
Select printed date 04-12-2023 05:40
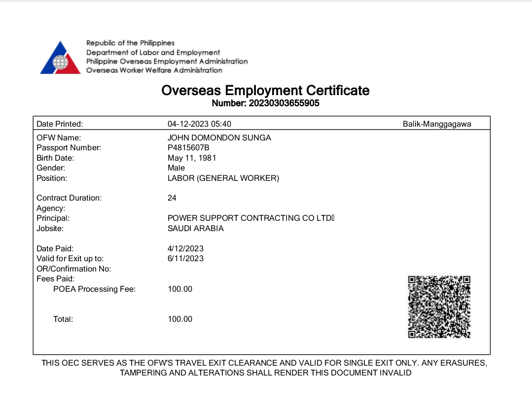199,124
